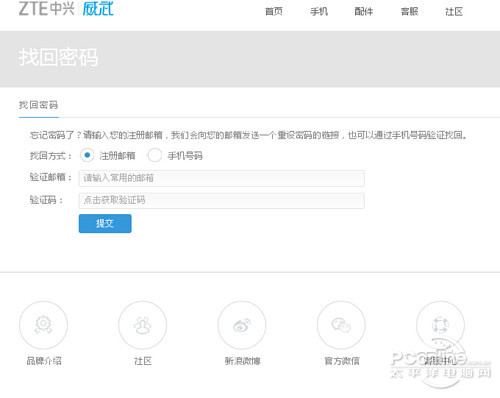Click the 品牌介绍 footer text link
Viewport: 500px width, 398px height.
click(44, 361)
